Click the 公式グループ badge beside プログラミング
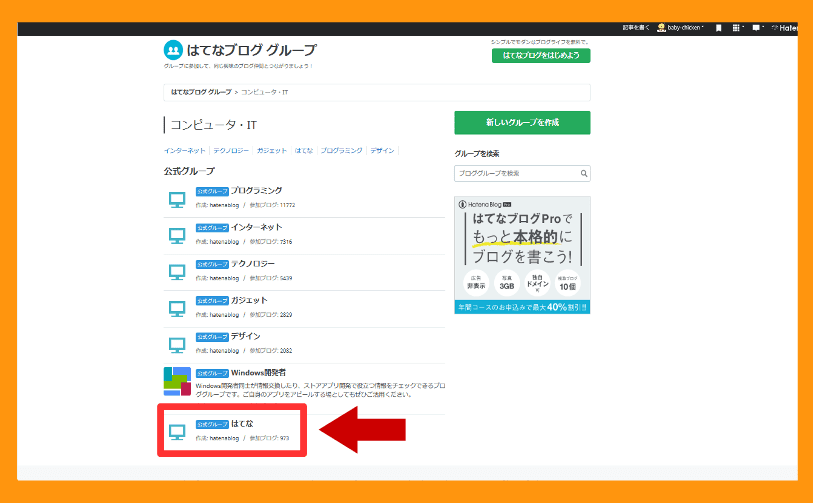The width and height of the screenshot is (813, 503). pyautogui.click(x=212, y=191)
